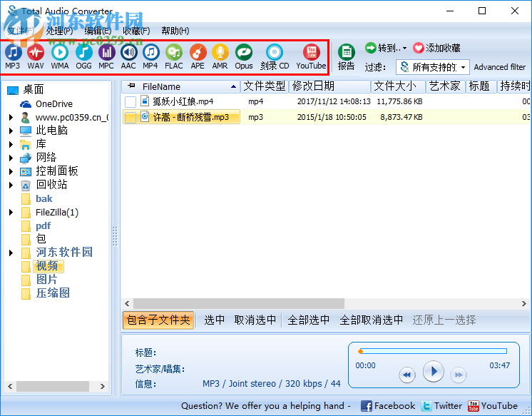532x416 pixels.
Task: Toggle the 包含子文件夹 option
Action: click(x=158, y=320)
